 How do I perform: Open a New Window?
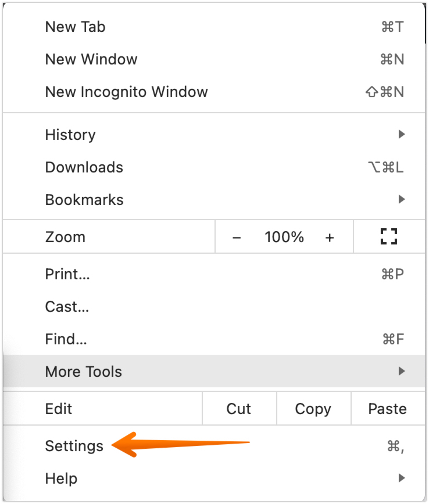click(x=91, y=59)
